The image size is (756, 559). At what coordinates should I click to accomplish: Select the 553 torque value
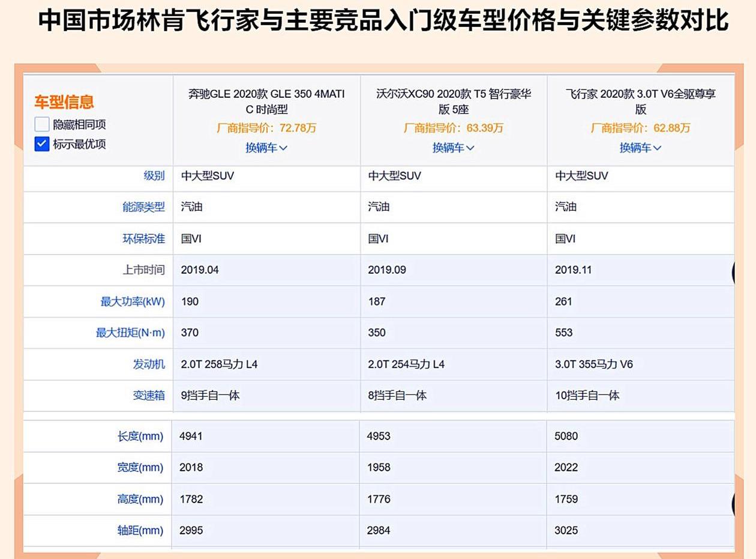[564, 333]
